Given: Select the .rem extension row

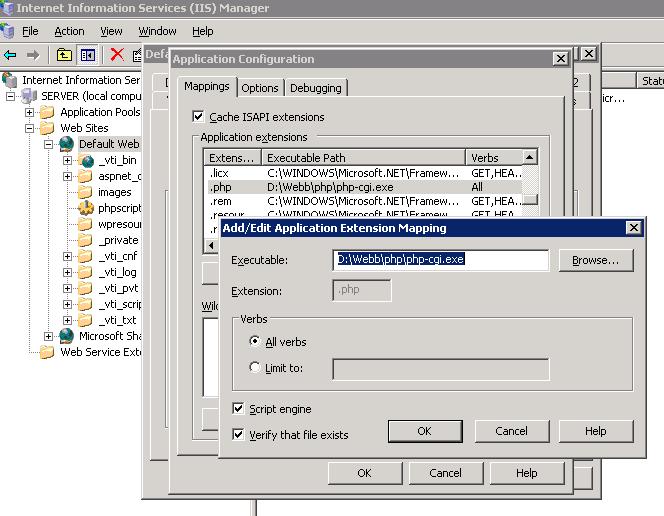Looking at the screenshot, I should [364, 201].
